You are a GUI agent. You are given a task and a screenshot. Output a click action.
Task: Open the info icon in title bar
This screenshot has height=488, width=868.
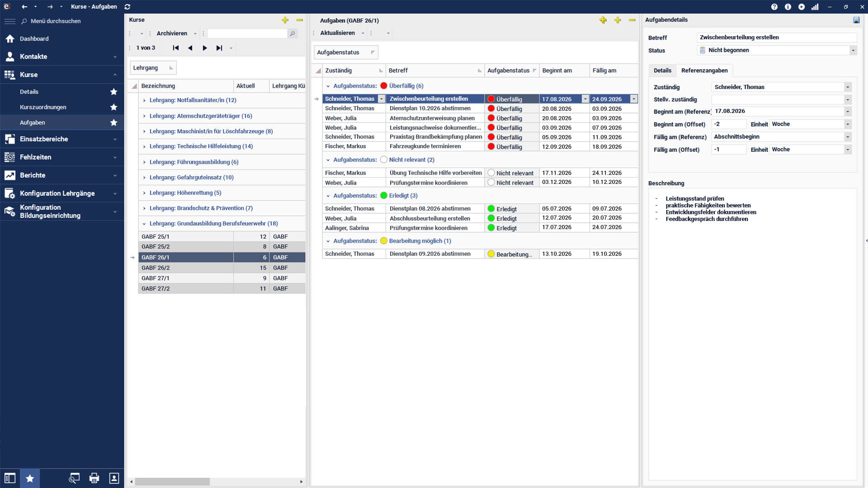[x=788, y=7]
